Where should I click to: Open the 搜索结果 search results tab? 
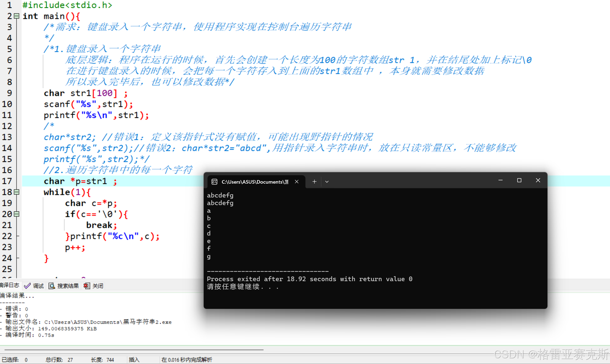(68, 286)
